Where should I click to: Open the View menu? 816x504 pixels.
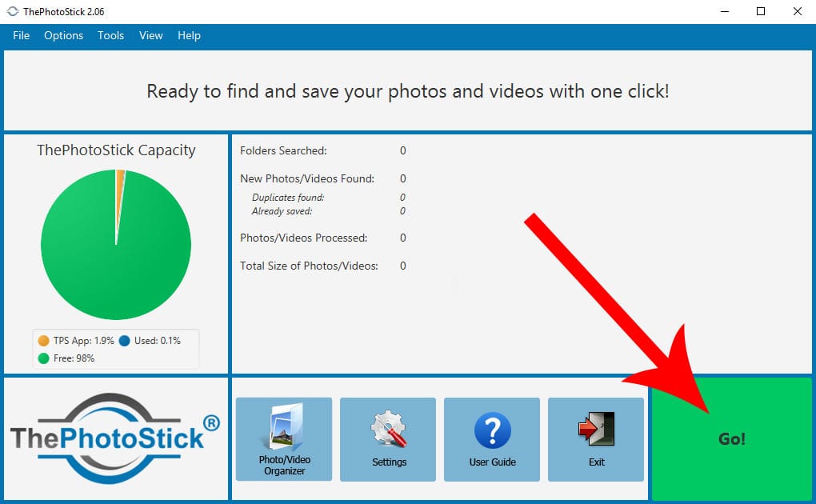click(150, 35)
